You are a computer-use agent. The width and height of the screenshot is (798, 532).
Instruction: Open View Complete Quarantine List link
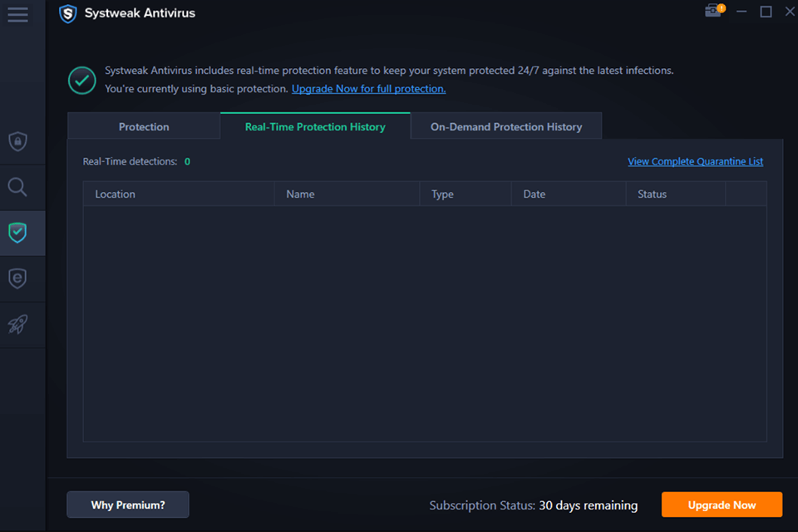[695, 161]
